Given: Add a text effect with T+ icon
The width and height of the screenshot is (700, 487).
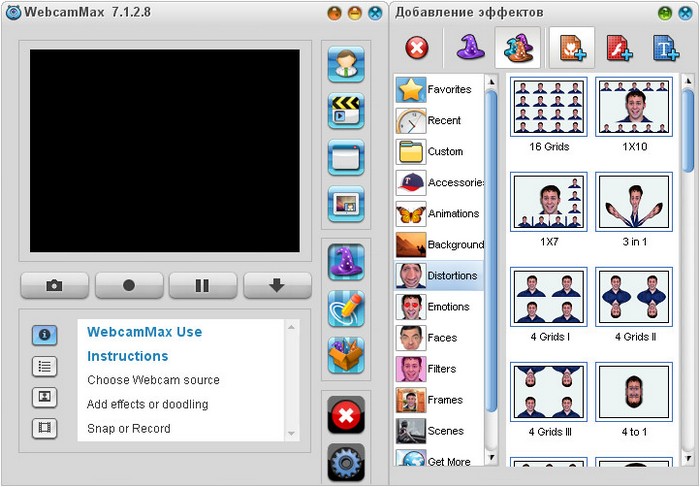Looking at the screenshot, I should pos(666,47).
